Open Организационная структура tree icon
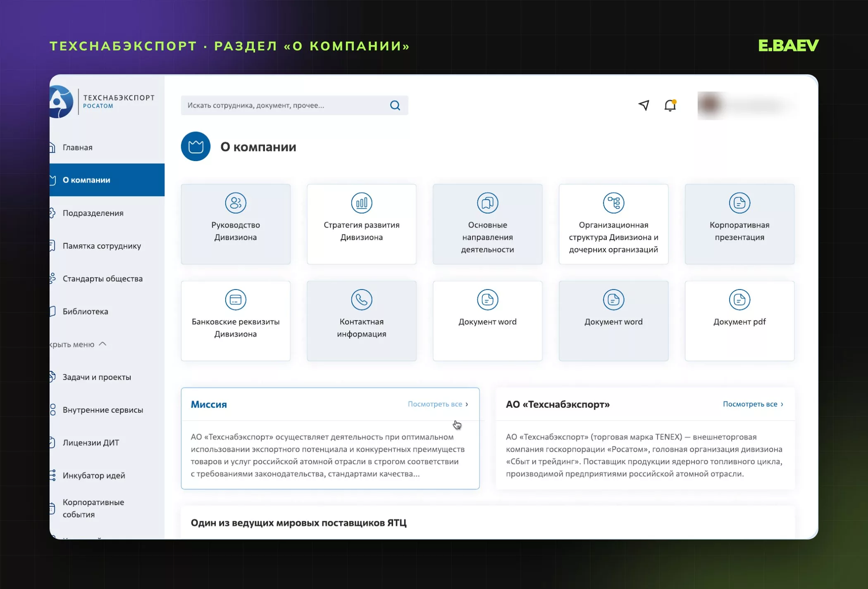 pos(613,203)
